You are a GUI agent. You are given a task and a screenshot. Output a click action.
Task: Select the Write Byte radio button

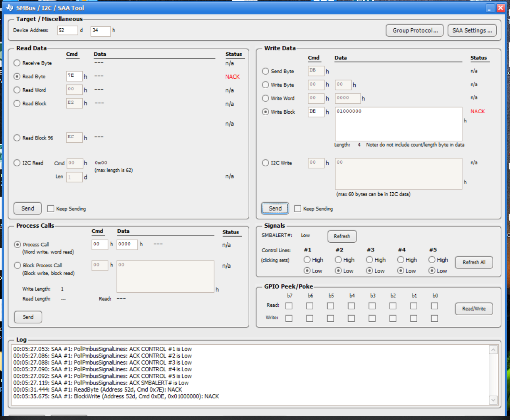[x=265, y=85]
